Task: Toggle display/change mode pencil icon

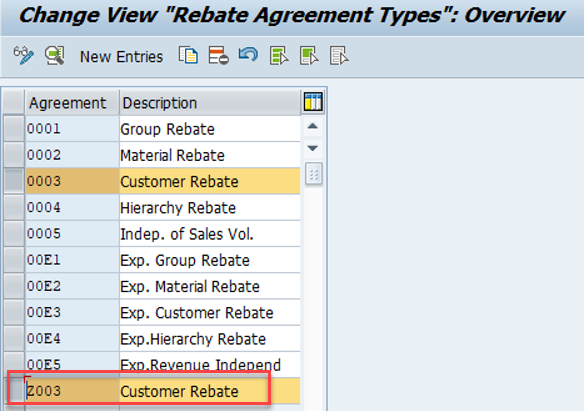Action: point(24,56)
